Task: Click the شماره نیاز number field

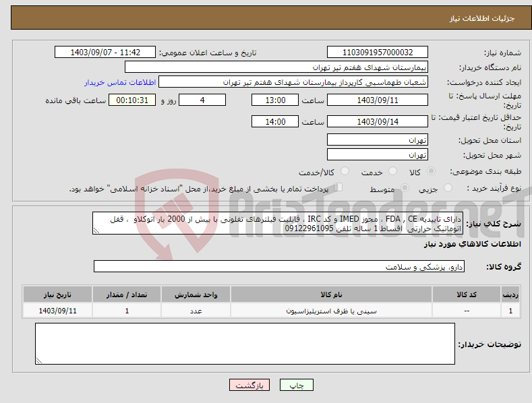Action: click(378, 53)
